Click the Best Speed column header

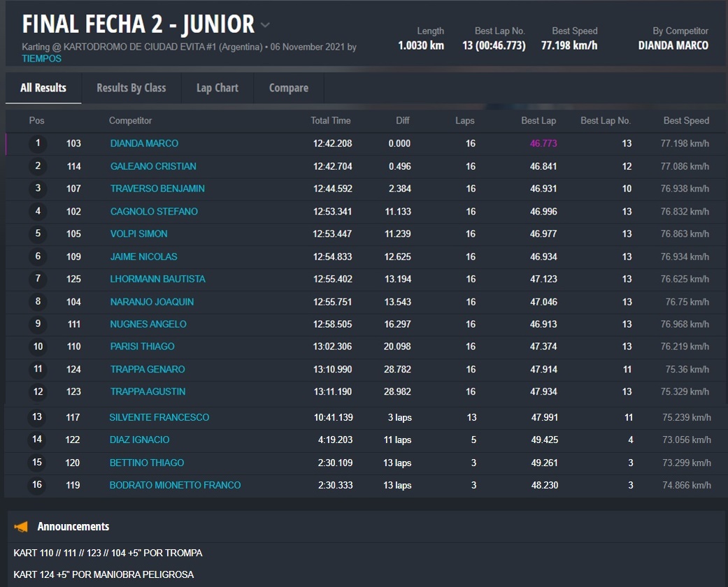click(685, 121)
